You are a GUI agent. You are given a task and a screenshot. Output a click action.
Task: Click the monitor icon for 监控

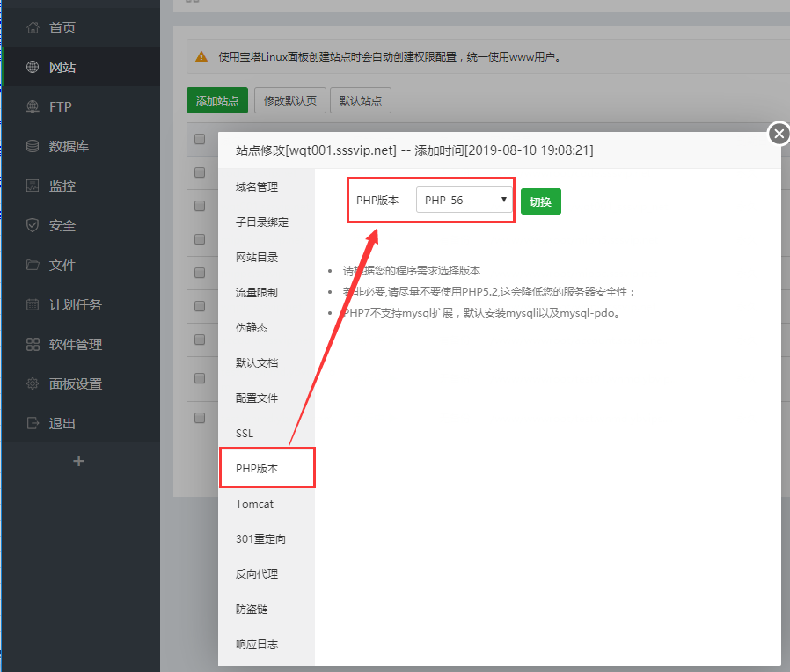click(x=33, y=186)
